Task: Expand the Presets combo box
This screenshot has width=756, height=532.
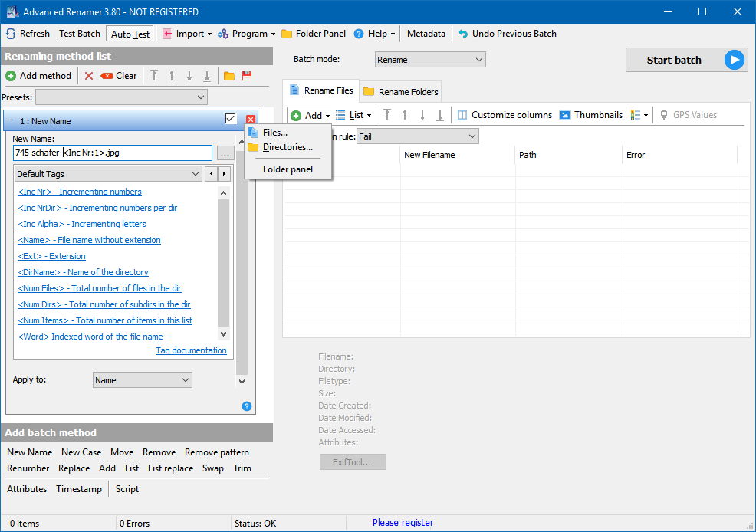Action: coord(121,97)
